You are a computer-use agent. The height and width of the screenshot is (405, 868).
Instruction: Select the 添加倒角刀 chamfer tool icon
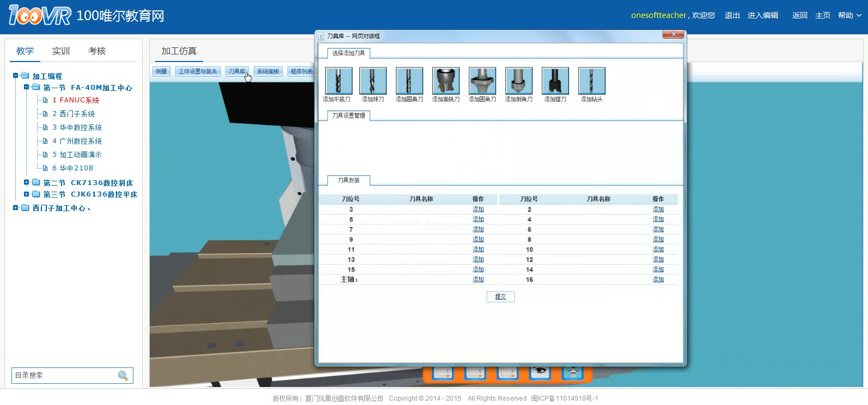tap(519, 81)
